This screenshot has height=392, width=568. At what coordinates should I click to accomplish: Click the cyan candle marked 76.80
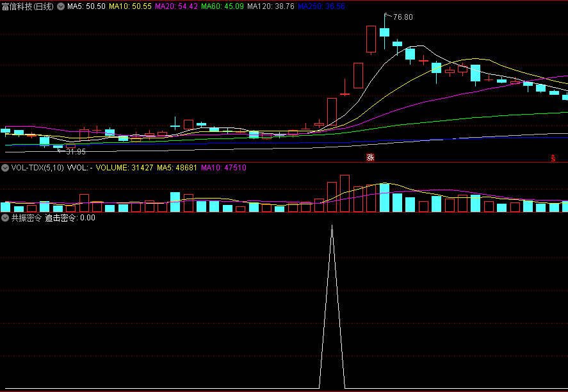tap(385, 32)
